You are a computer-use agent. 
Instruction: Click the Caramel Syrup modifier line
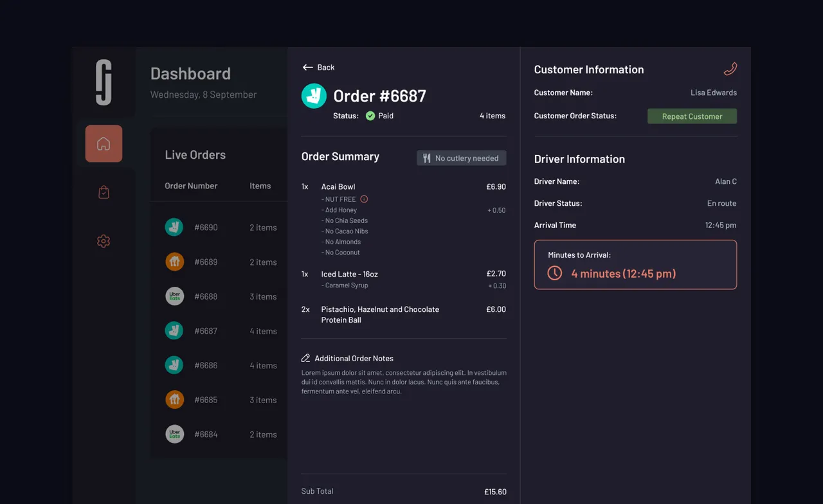coord(345,285)
